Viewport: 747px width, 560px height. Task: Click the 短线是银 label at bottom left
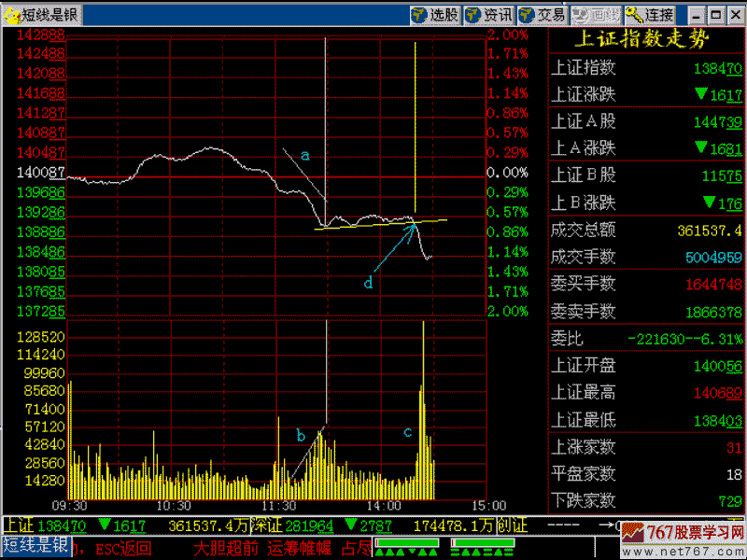(x=35, y=545)
